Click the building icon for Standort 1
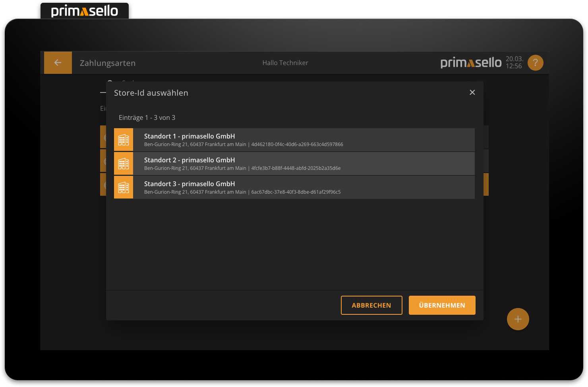This screenshot has height=387, width=588. click(x=123, y=140)
